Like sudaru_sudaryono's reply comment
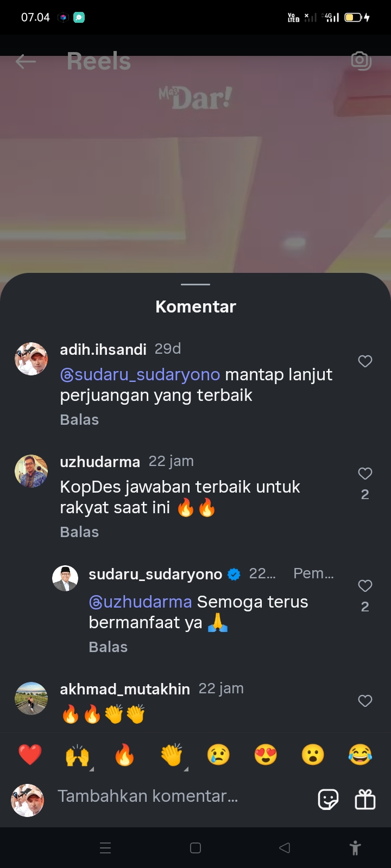Image resolution: width=391 pixels, height=868 pixels. pyautogui.click(x=365, y=586)
